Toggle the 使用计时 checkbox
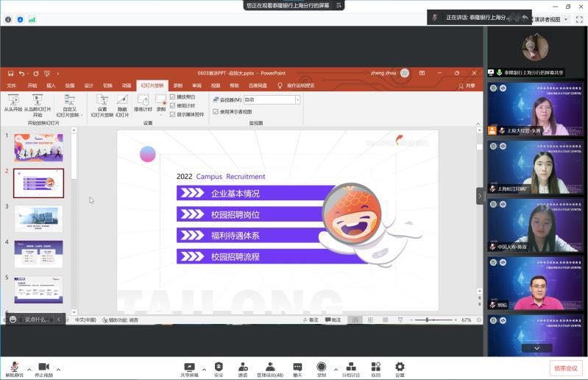 pos(173,105)
